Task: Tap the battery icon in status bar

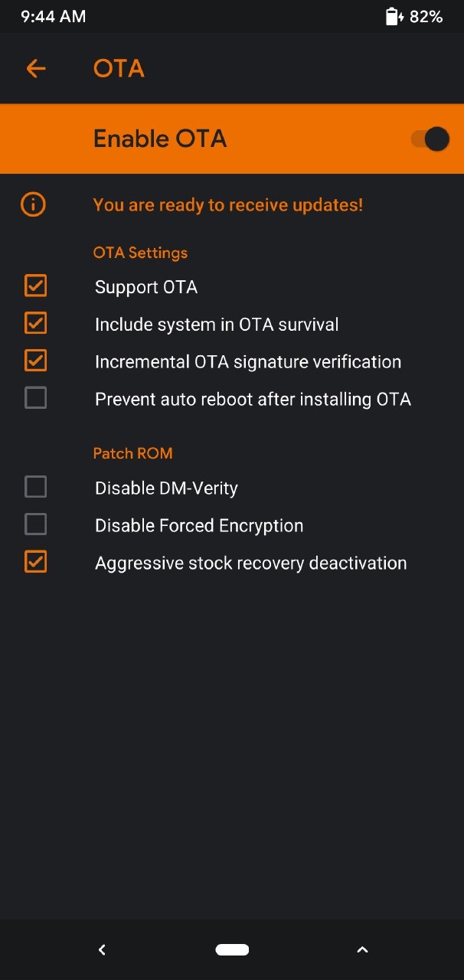Action: point(394,17)
